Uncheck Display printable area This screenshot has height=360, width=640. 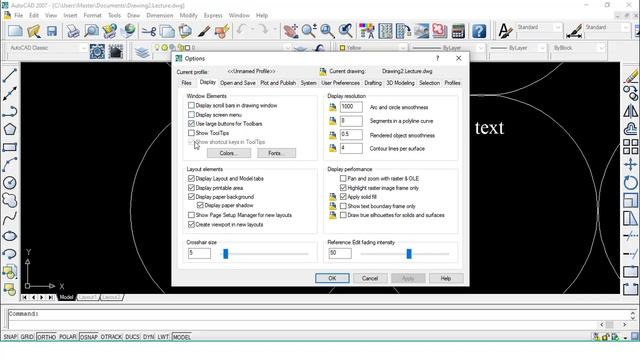pyautogui.click(x=191, y=188)
